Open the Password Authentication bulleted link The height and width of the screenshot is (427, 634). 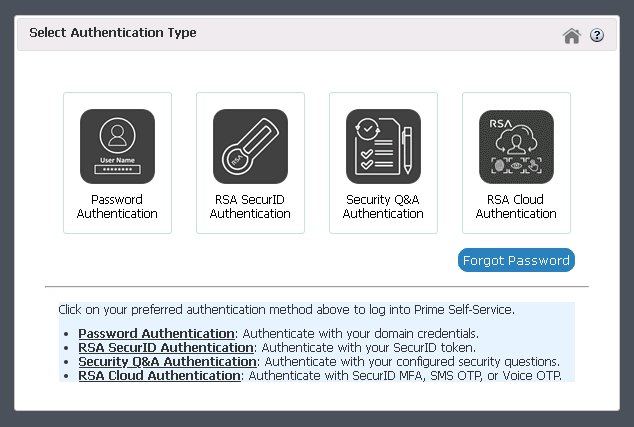(x=156, y=333)
